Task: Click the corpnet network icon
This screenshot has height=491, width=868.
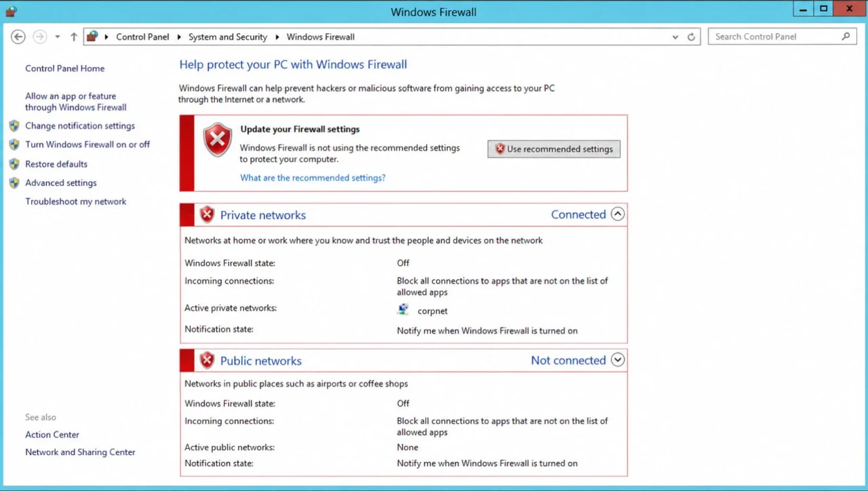Action: click(403, 310)
